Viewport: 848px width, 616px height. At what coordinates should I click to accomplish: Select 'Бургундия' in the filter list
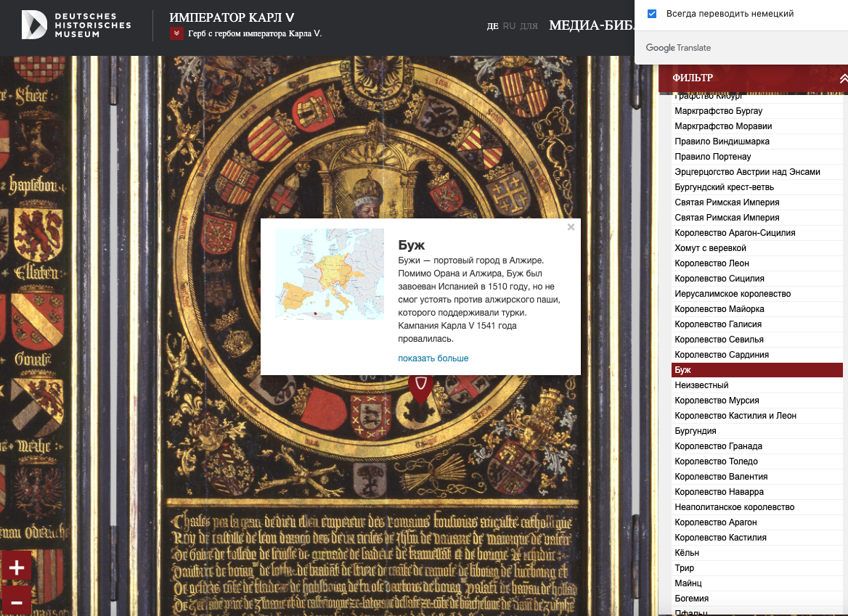tap(757, 431)
